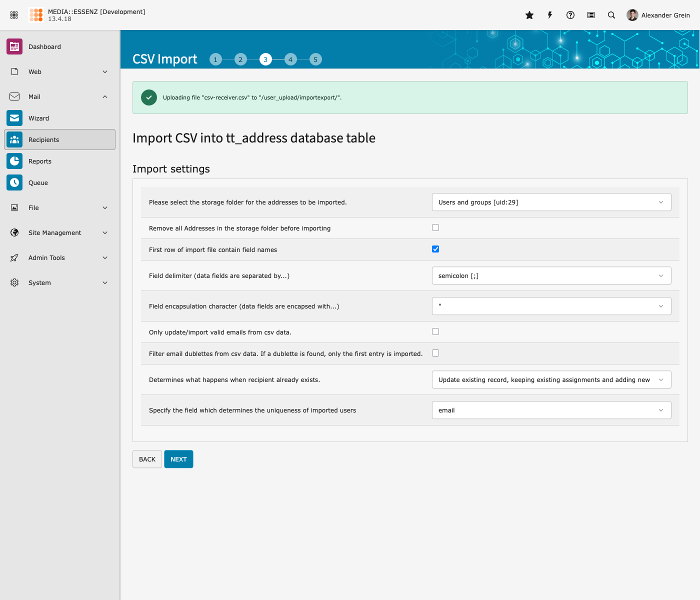Image resolution: width=700 pixels, height=600 pixels.
Task: Click the NEXT button
Action: pyautogui.click(x=178, y=459)
